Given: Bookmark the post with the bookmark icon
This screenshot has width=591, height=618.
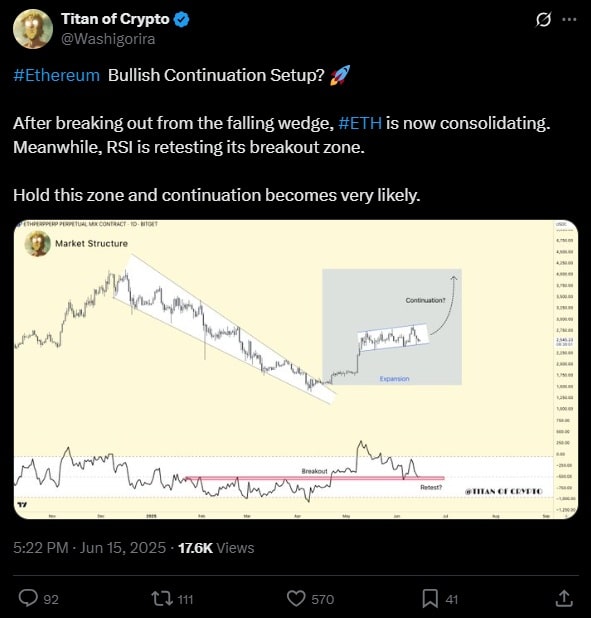Looking at the screenshot, I should (430, 599).
